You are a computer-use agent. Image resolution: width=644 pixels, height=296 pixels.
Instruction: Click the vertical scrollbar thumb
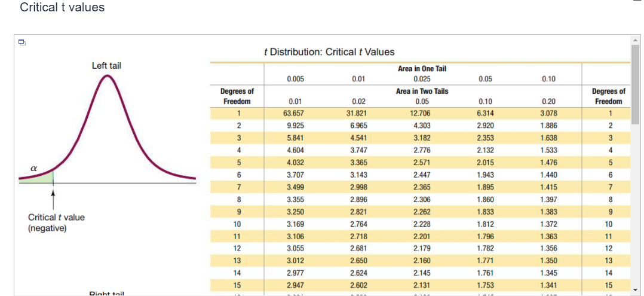click(634, 84)
